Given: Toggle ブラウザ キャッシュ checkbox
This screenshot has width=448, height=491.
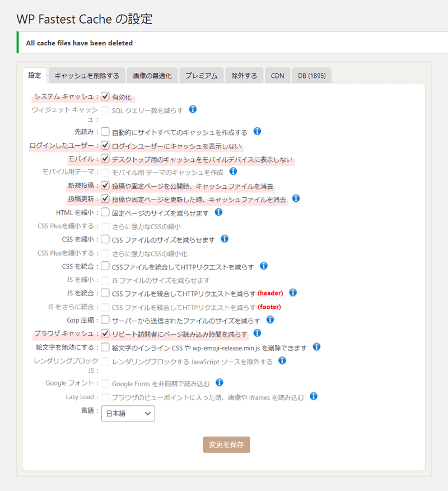Looking at the screenshot, I should 105,333.
